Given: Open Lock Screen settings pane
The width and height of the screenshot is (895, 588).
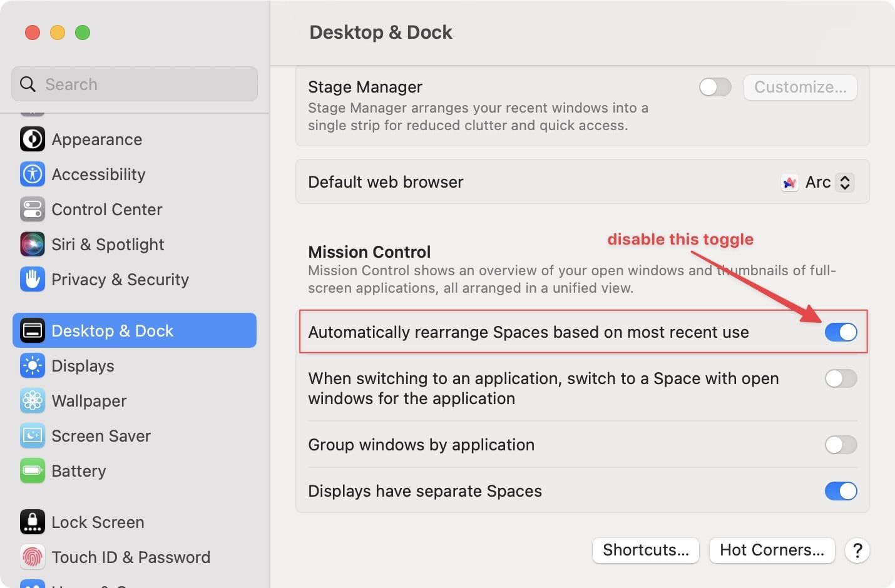Looking at the screenshot, I should coord(98,522).
